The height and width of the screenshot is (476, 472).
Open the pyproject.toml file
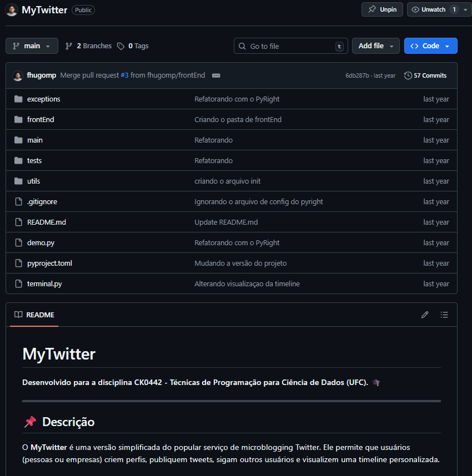point(49,263)
